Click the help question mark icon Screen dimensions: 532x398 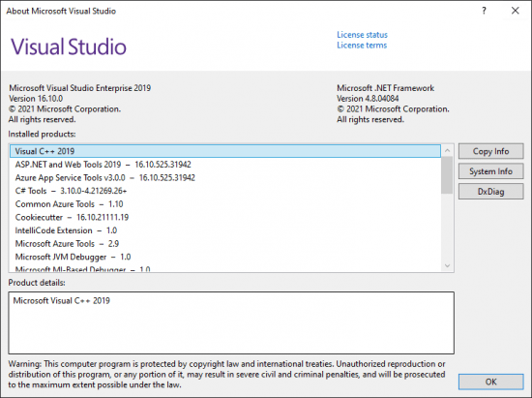coord(485,11)
